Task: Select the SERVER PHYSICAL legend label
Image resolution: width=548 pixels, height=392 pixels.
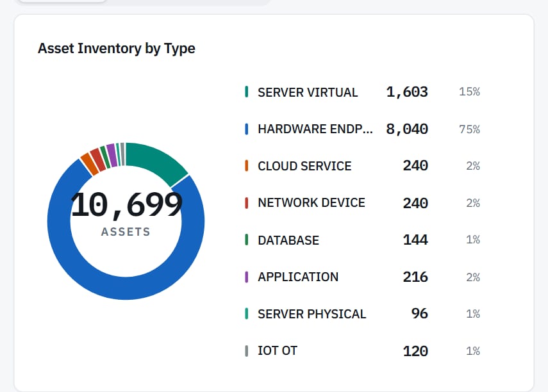Action: coord(311,314)
